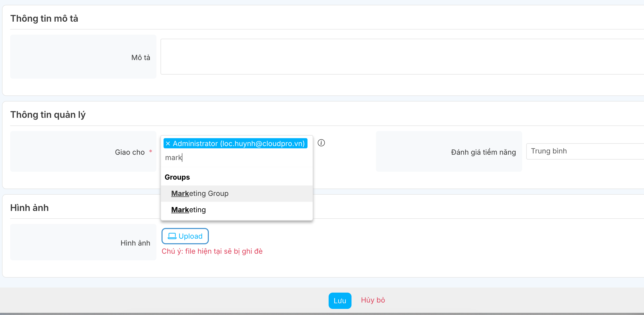The height and width of the screenshot is (315, 644).
Task: Click inside the Mô tả text area
Action: tap(402, 57)
